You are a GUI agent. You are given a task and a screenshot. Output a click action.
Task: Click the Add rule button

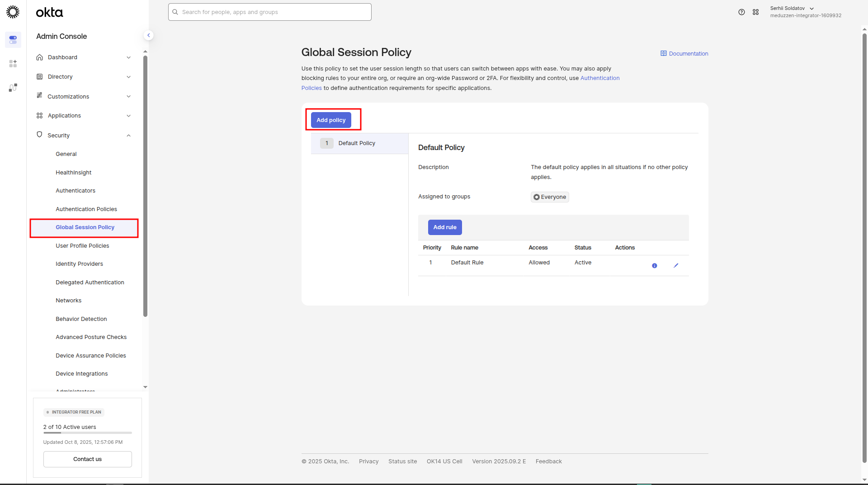tap(445, 227)
